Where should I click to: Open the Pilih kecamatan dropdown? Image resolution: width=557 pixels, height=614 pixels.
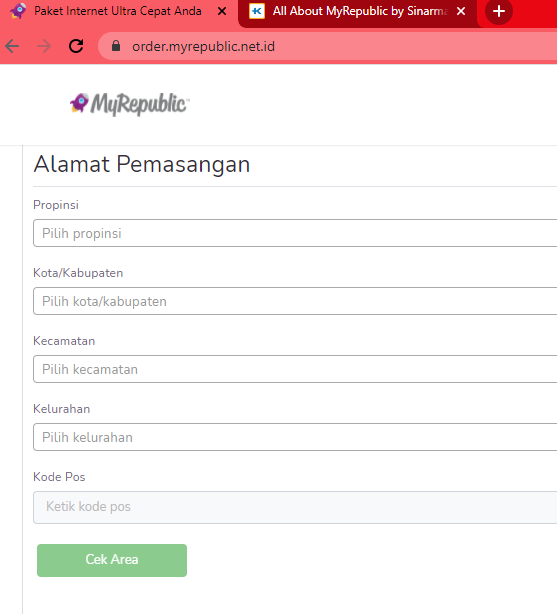(295, 369)
